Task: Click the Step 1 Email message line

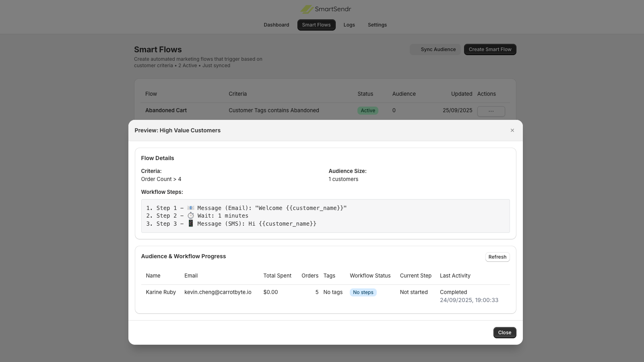Action: point(246,208)
